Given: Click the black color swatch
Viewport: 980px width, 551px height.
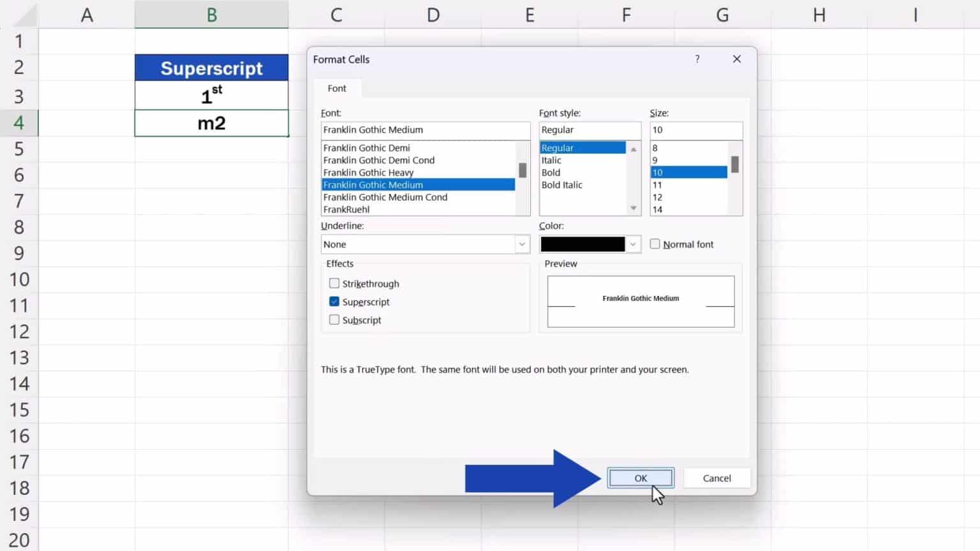Looking at the screenshot, I should [x=582, y=244].
